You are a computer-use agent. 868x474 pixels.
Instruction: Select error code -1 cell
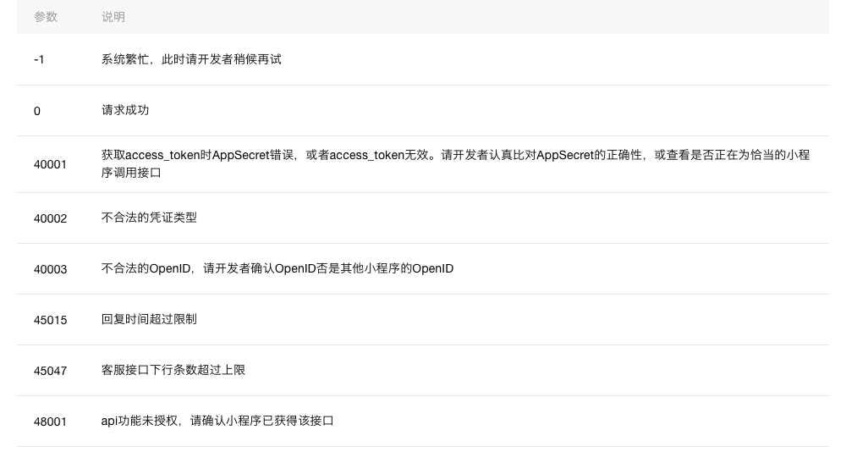pos(39,60)
